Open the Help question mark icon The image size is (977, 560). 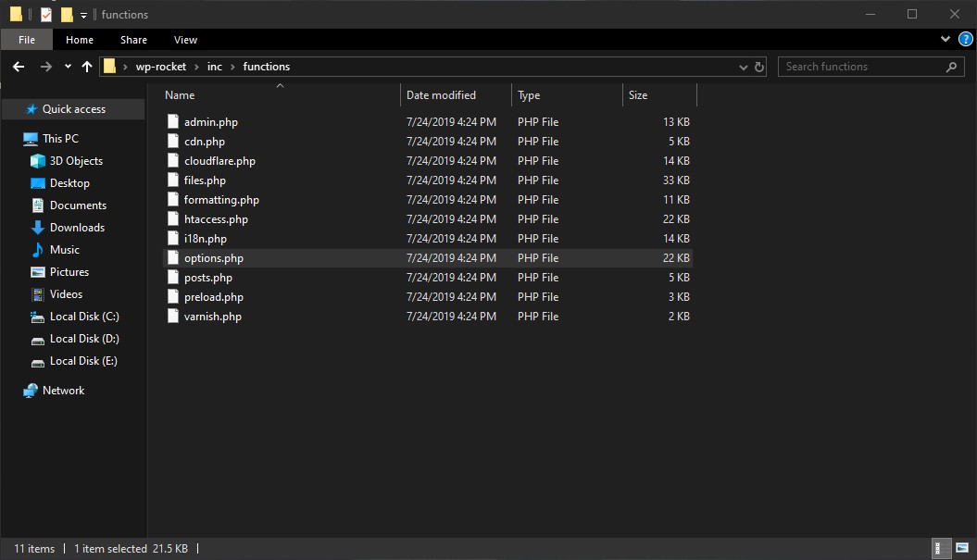tap(965, 40)
